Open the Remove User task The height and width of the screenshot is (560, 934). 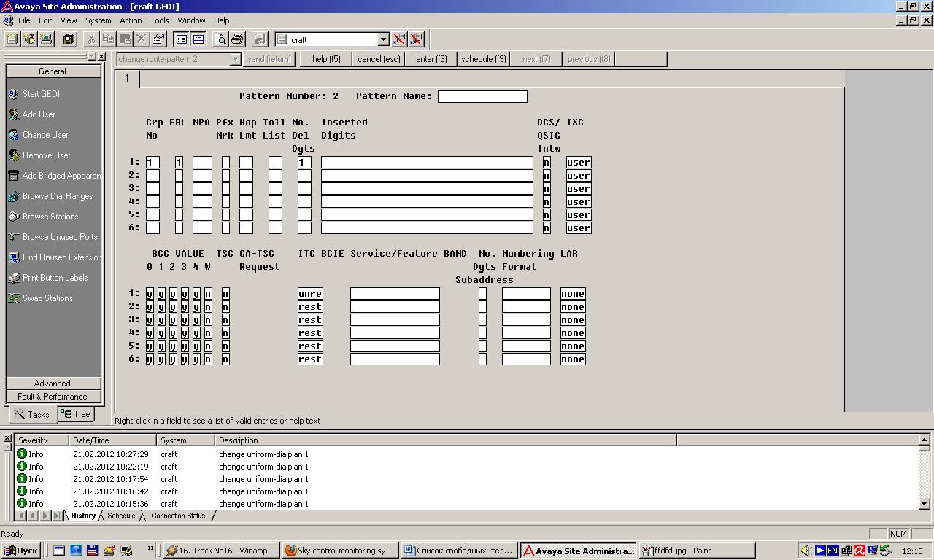pyautogui.click(x=47, y=155)
